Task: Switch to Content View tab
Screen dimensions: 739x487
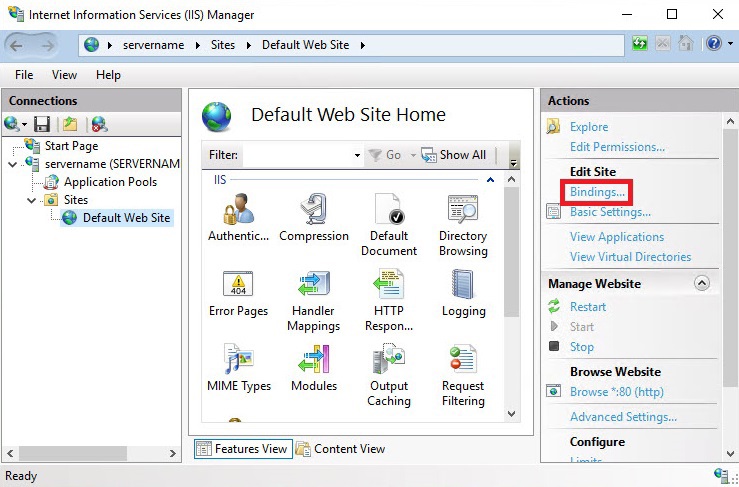Action: pyautogui.click(x=340, y=449)
